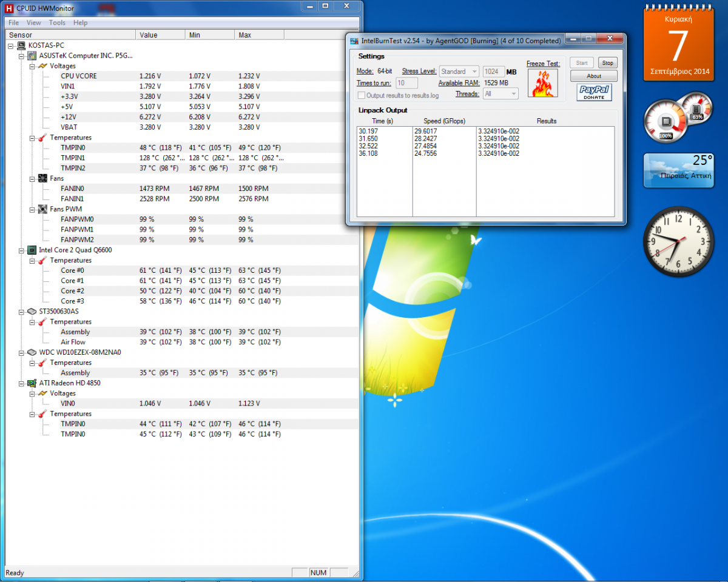Viewport: 728px width, 582px height.
Task: Click the Max column header
Action: 260,35
